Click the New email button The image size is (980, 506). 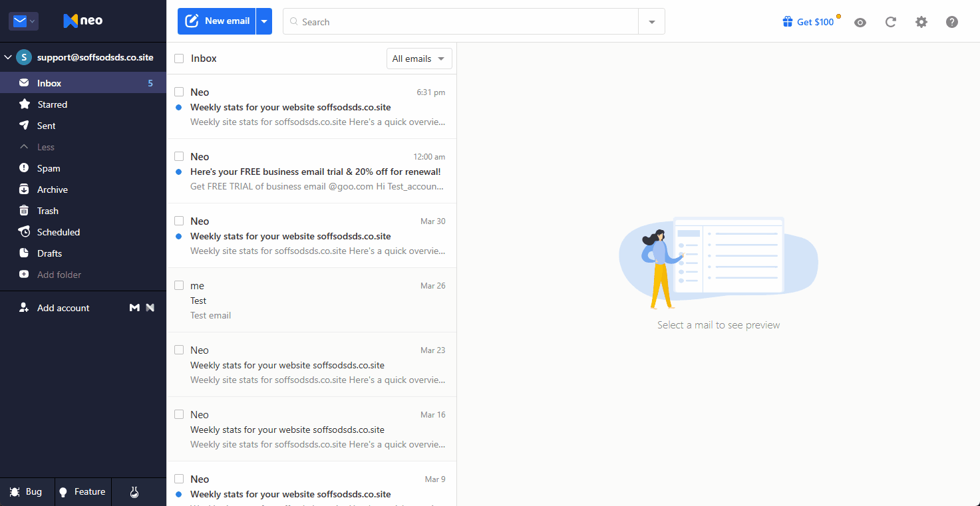pyautogui.click(x=217, y=21)
